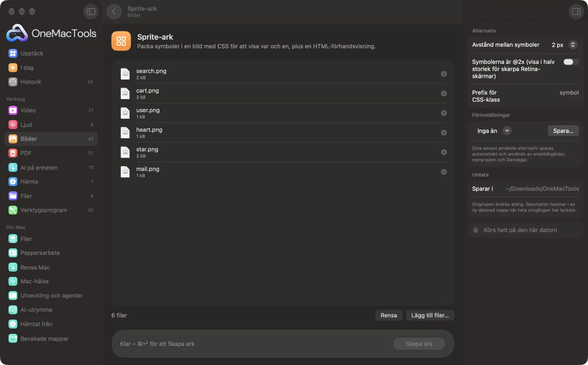Toggle the right options panel
Screen dimensions: 588x365
[576, 12]
